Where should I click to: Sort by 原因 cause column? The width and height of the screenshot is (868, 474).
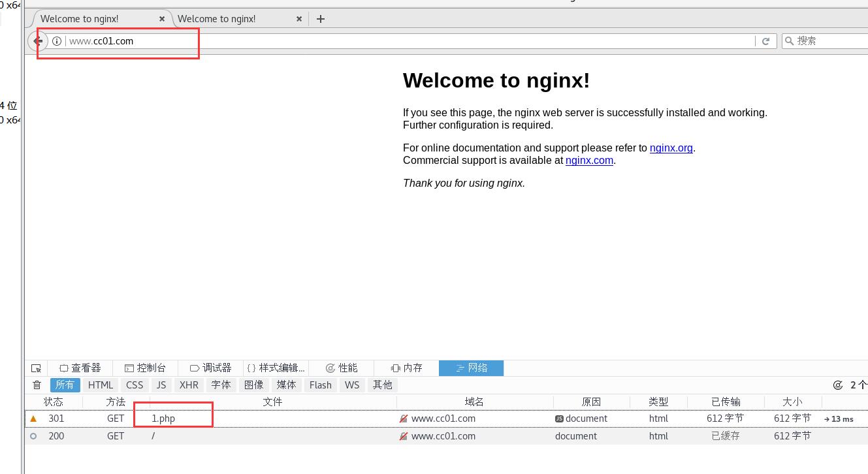pos(591,402)
